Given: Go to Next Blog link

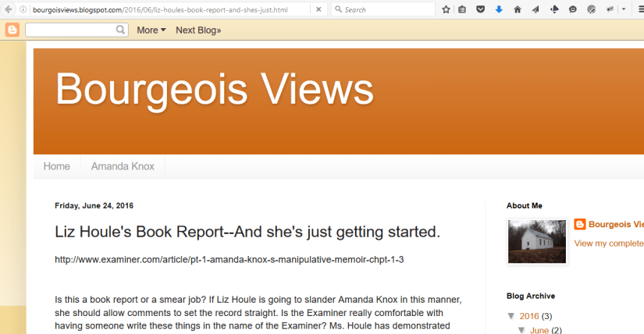Looking at the screenshot, I should (x=198, y=30).
